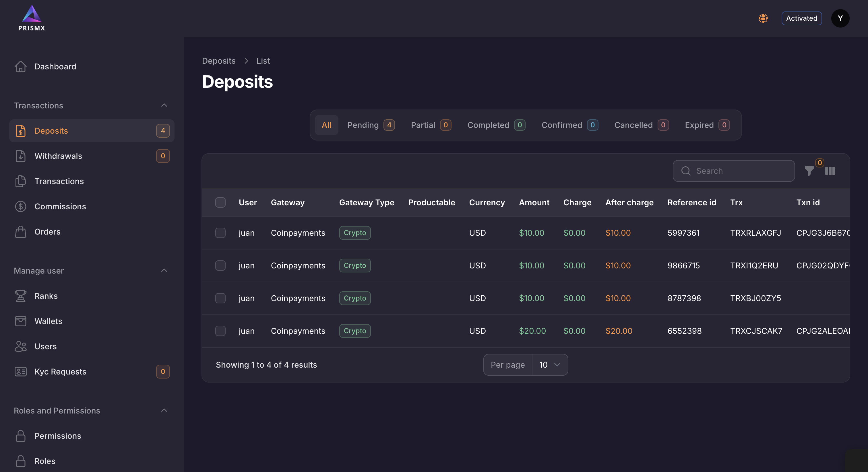This screenshot has width=868, height=472.
Task: Open the Y user avatar menu
Action: [840, 18]
